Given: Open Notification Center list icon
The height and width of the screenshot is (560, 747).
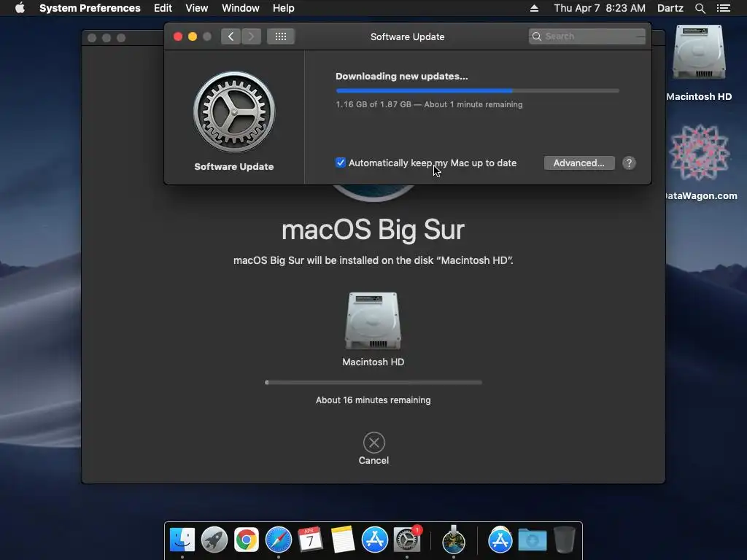Looking at the screenshot, I should coord(723,8).
